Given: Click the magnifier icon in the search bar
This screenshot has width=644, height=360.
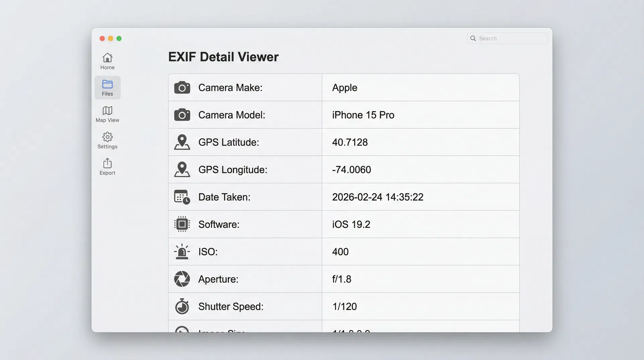Looking at the screenshot, I should pyautogui.click(x=473, y=38).
